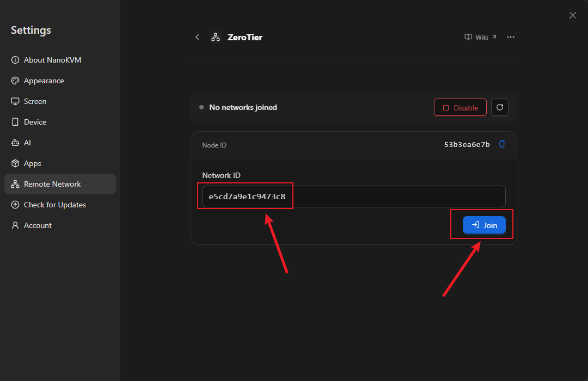This screenshot has width=588, height=381.
Task: Click the Settings heading
Action: 30,30
